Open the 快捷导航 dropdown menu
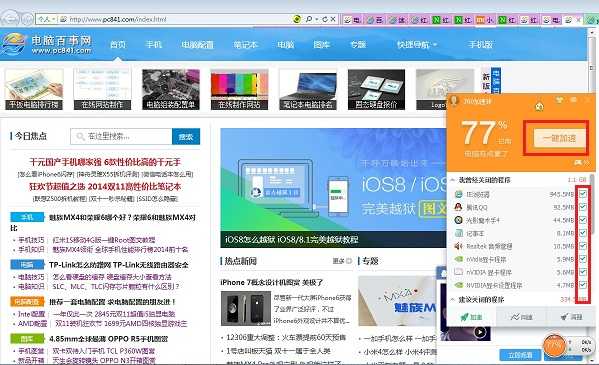 (416, 45)
